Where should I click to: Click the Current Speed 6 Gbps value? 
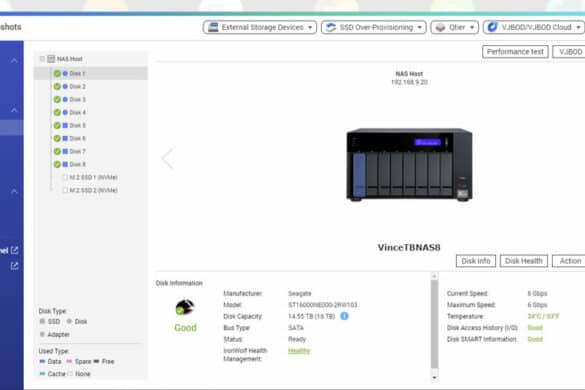tap(537, 293)
